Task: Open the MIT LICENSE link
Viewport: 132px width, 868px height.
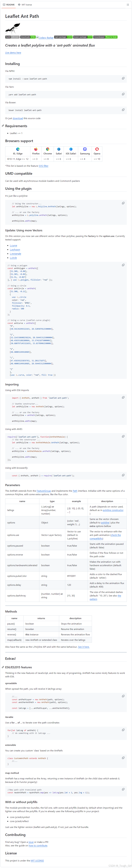Action: [x=37, y=860]
